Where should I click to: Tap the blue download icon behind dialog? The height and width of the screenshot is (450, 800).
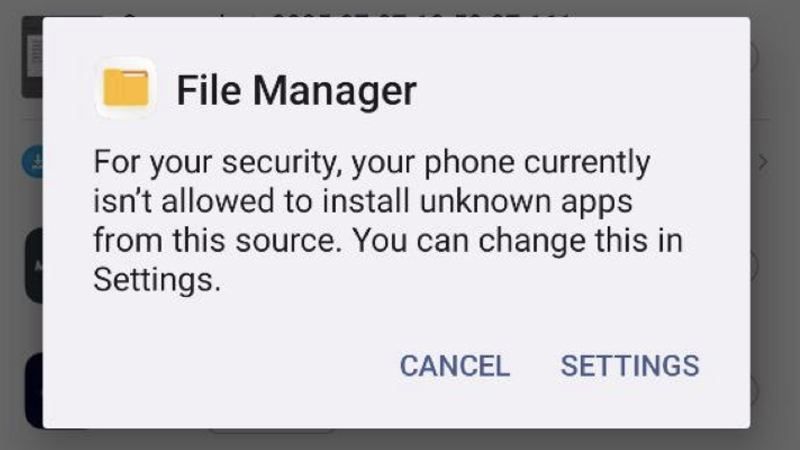click(x=32, y=162)
